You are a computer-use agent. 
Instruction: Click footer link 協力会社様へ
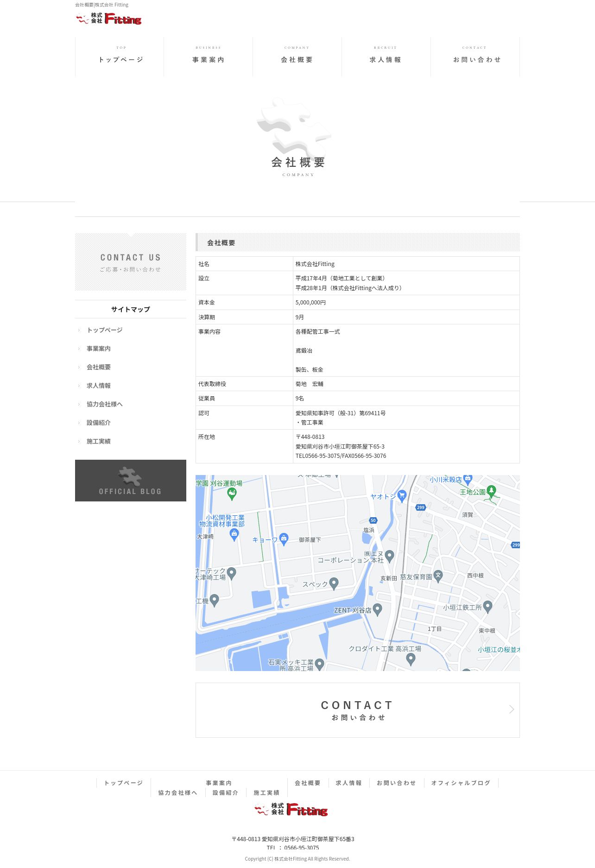click(178, 793)
